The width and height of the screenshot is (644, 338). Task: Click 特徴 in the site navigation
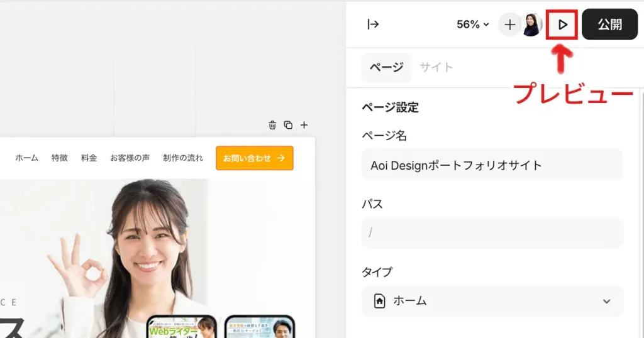60,158
